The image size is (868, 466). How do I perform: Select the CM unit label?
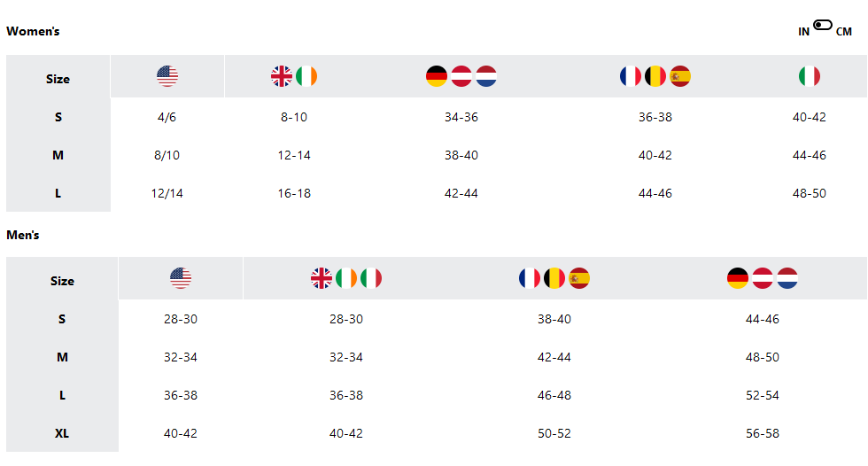pos(843,32)
